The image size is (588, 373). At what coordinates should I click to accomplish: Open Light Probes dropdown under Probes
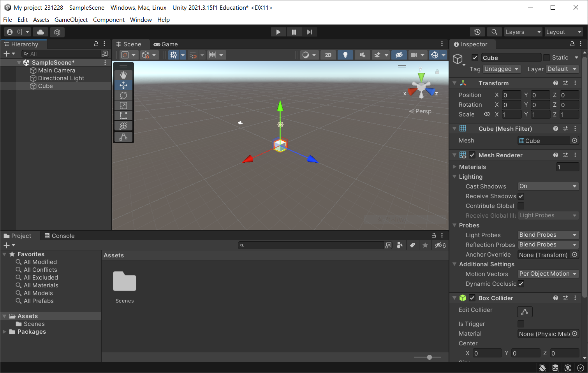tap(548, 235)
